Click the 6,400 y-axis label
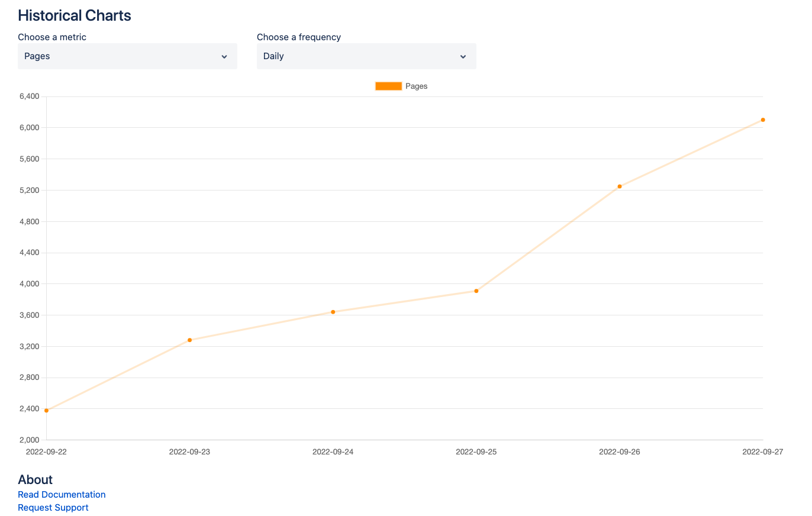This screenshot has height=516, width=812. pyautogui.click(x=29, y=96)
